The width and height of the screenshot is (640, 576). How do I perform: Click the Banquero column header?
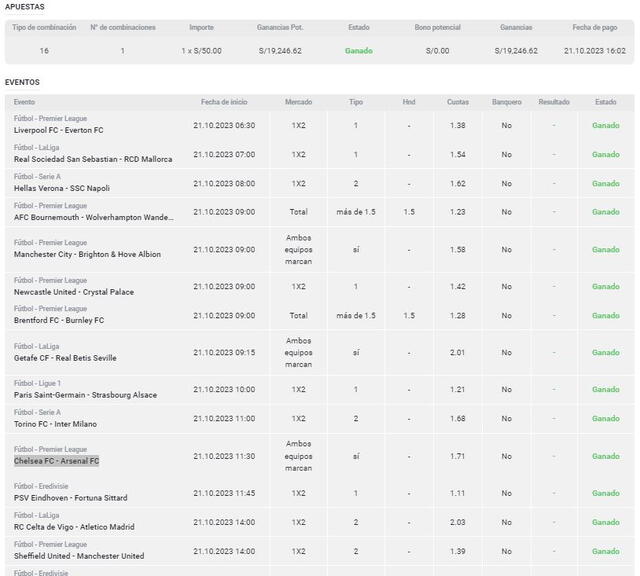point(506,102)
